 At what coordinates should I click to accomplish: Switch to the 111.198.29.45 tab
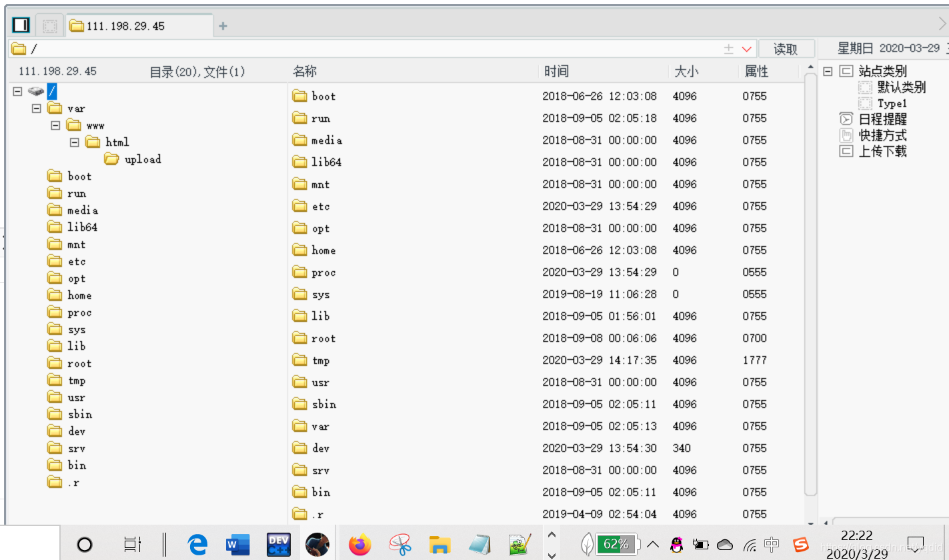click(139, 26)
